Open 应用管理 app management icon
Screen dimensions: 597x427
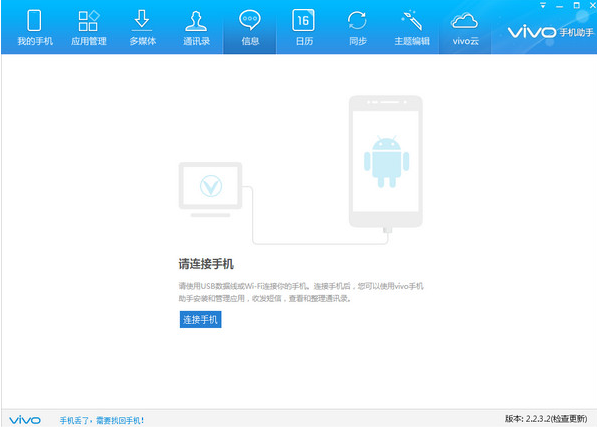tap(88, 28)
